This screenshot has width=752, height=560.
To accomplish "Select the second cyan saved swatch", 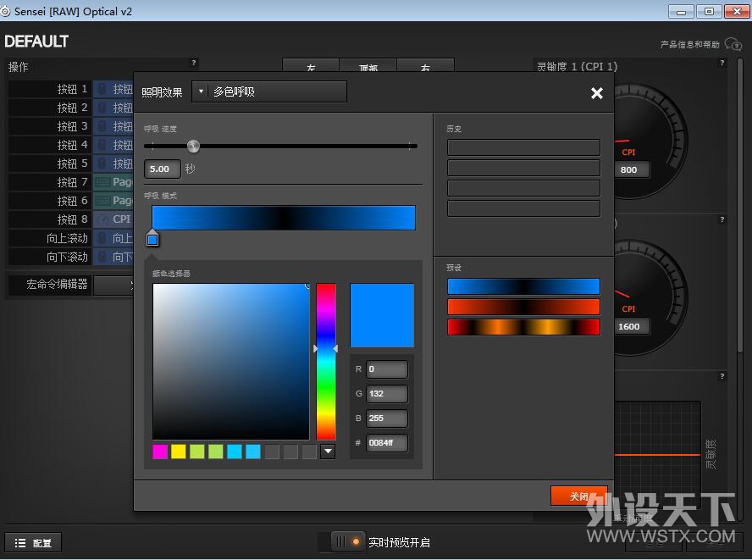I will [253, 452].
